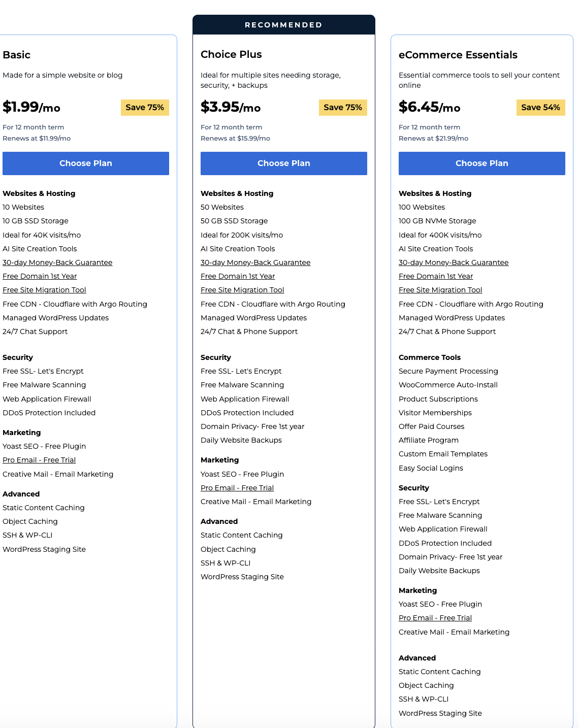
Task: Click Free Domain 1st Year under eCommerce Essentials
Action: pos(436,276)
